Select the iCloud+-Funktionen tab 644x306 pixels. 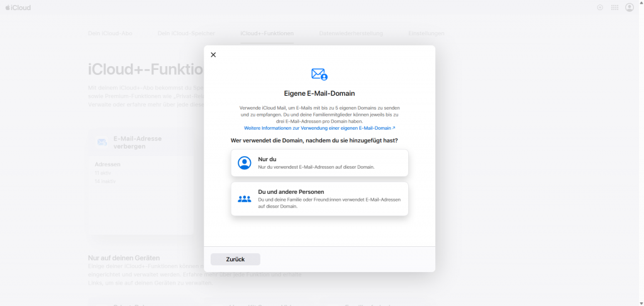point(267,33)
